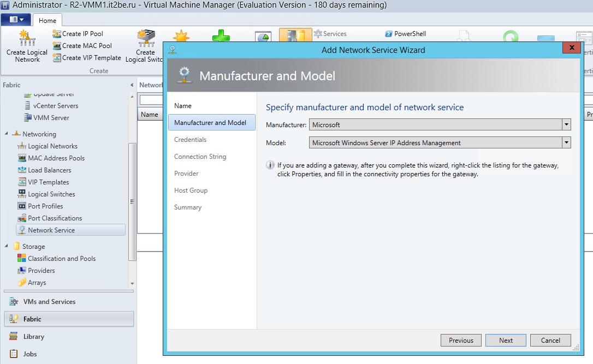Viewport: 593px width, 364px height.
Task: Collapse the Networking tree node
Action: tap(5, 134)
